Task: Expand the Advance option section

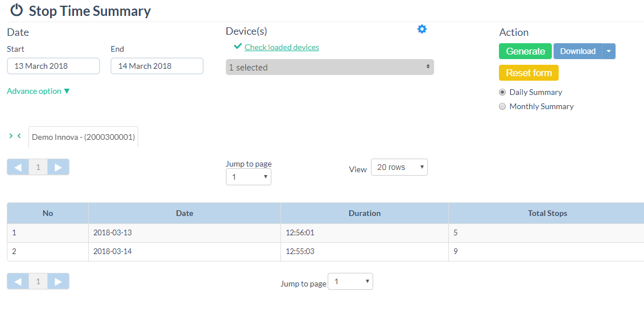Action: pyautogui.click(x=38, y=91)
